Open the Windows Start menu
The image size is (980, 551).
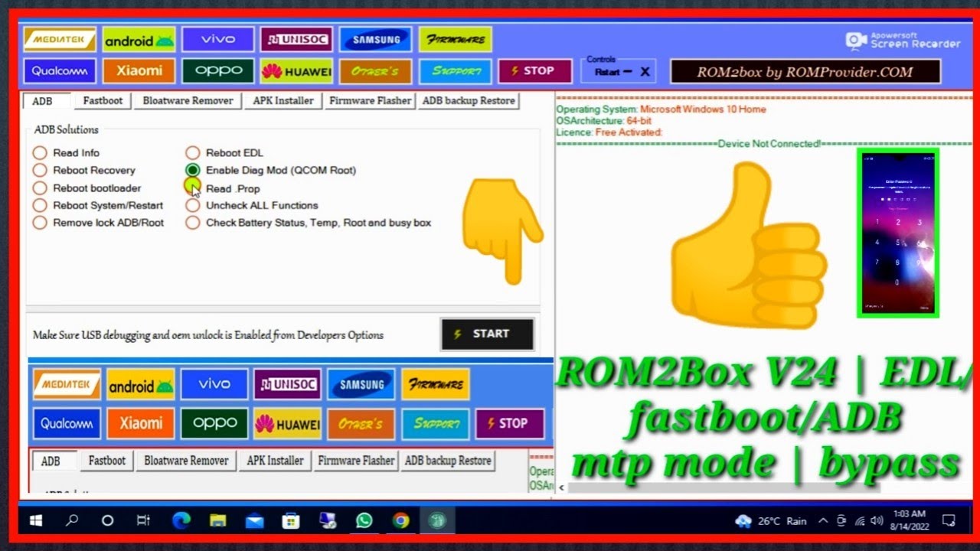point(36,520)
